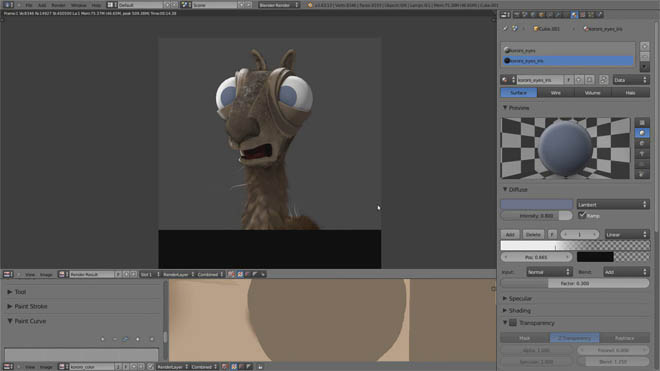Click Delete color stop button
The image size is (660, 371).
tap(533, 234)
